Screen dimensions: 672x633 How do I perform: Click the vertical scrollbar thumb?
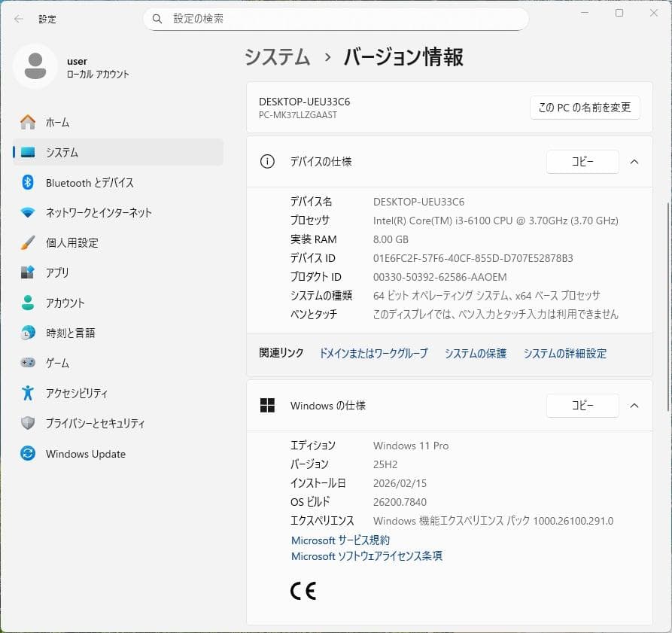click(x=669, y=306)
